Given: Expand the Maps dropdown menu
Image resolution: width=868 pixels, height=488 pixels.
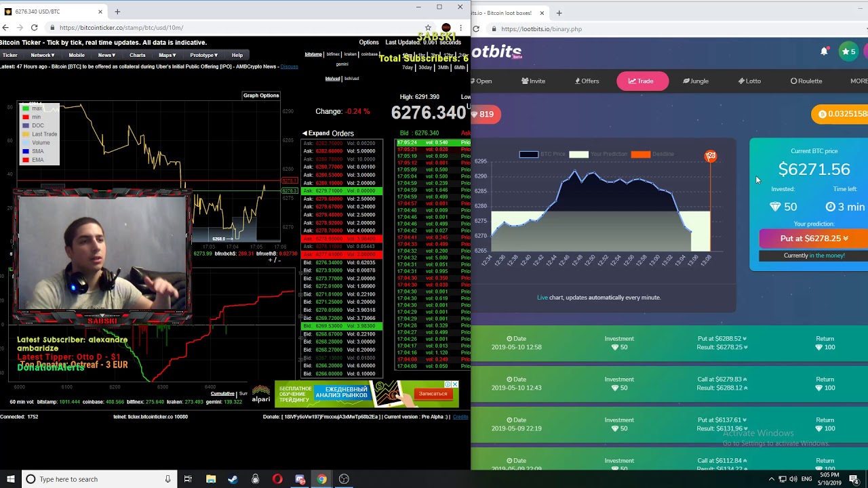Looking at the screenshot, I should coord(167,55).
